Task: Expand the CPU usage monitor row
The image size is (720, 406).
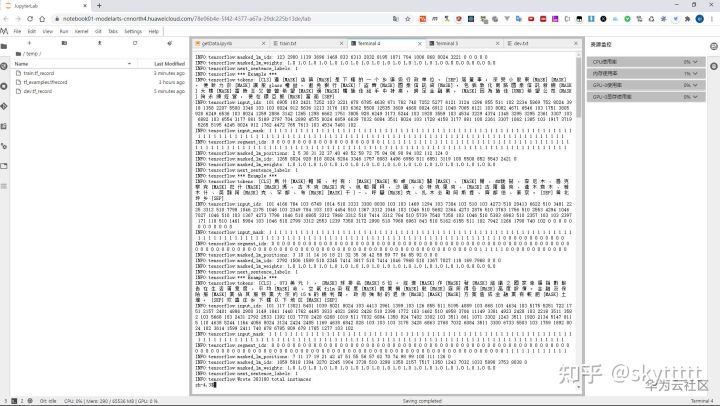Action: [x=646, y=62]
